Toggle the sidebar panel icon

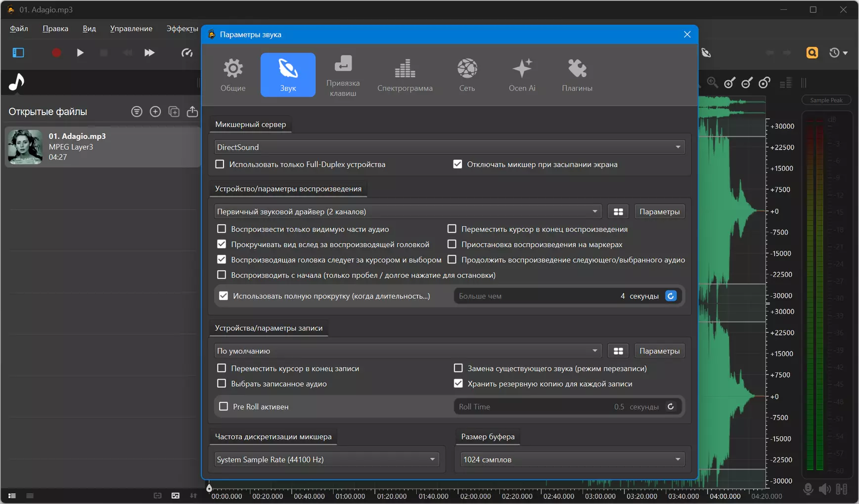(18, 53)
